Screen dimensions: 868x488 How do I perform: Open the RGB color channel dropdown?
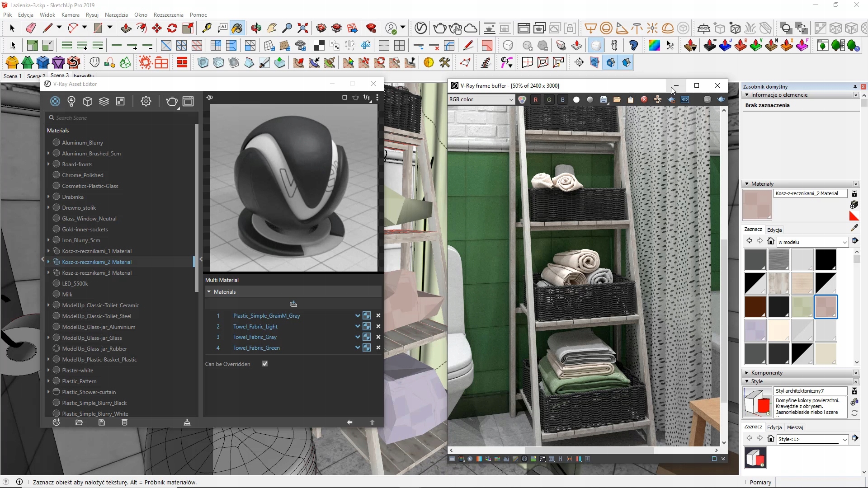pos(481,99)
